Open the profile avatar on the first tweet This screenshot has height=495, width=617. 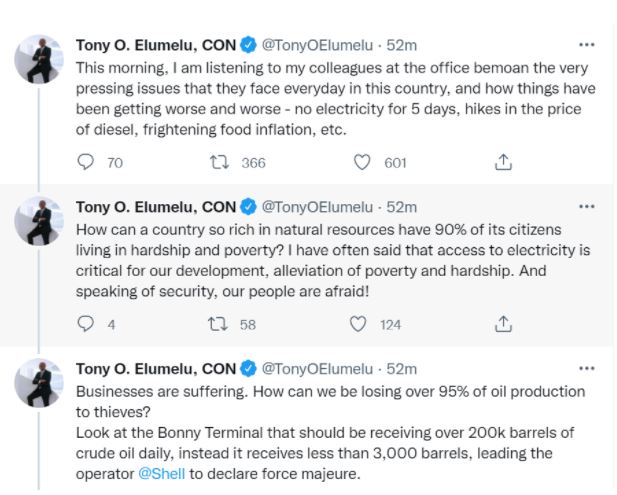[x=40, y=64]
